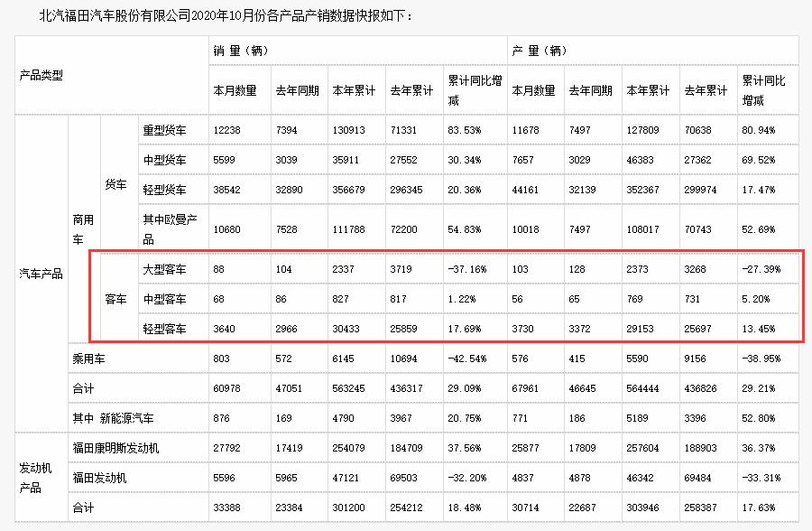Image resolution: width=812 pixels, height=531 pixels.
Task: Select value 130913 in 重型货车 row
Action: click(348, 130)
